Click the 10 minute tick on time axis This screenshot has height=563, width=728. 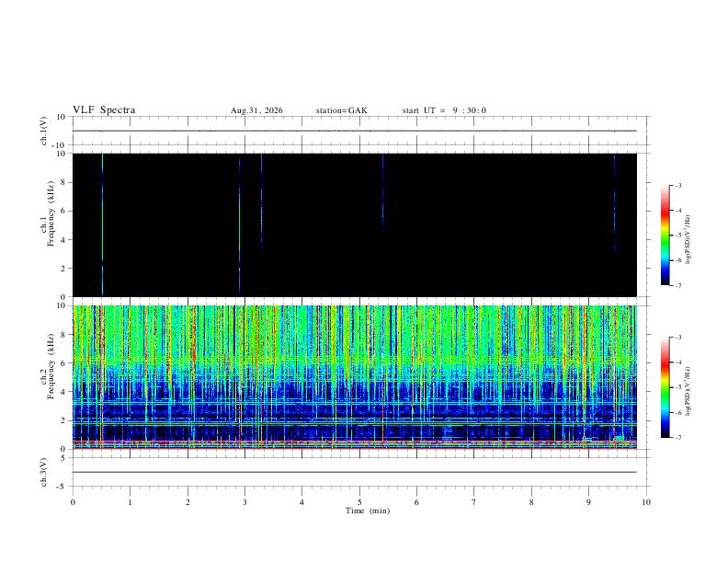click(x=646, y=502)
